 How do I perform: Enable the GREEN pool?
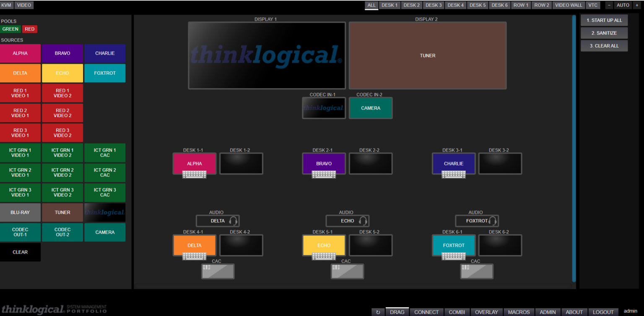10,29
